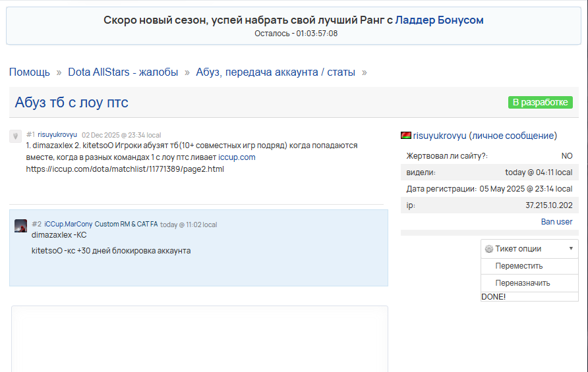Screen dimensions: 588x372
Task: Click the 02 Dec 2025 @ 23:34 timestamp
Action: coord(121,135)
